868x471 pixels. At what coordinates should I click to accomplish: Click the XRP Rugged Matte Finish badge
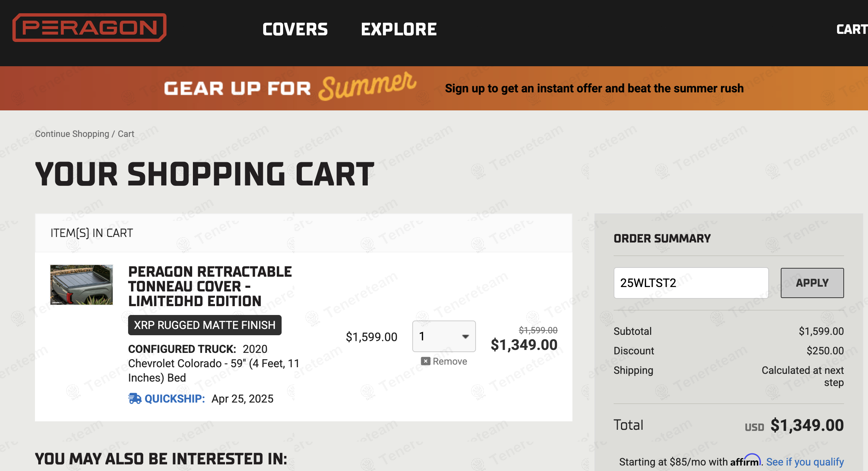205,325
